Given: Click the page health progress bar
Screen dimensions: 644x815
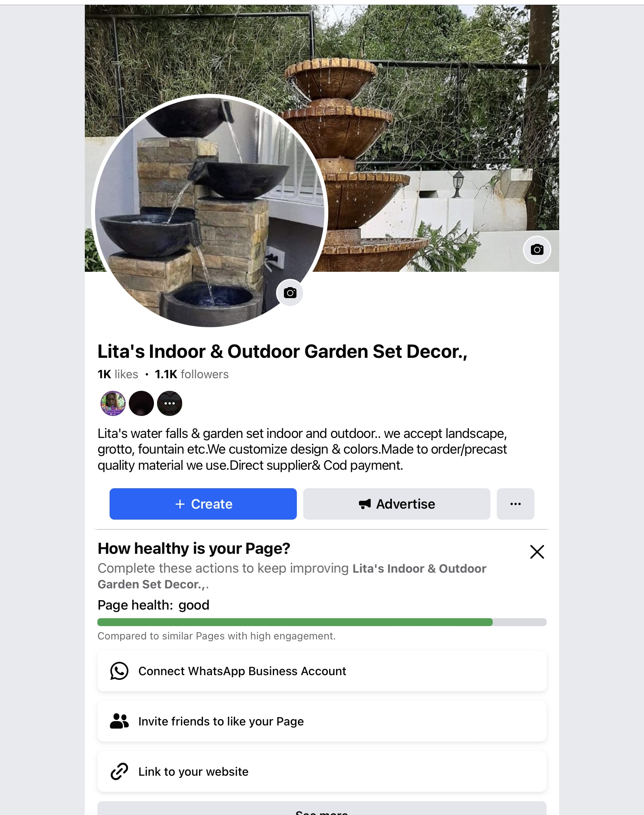Looking at the screenshot, I should [x=322, y=622].
